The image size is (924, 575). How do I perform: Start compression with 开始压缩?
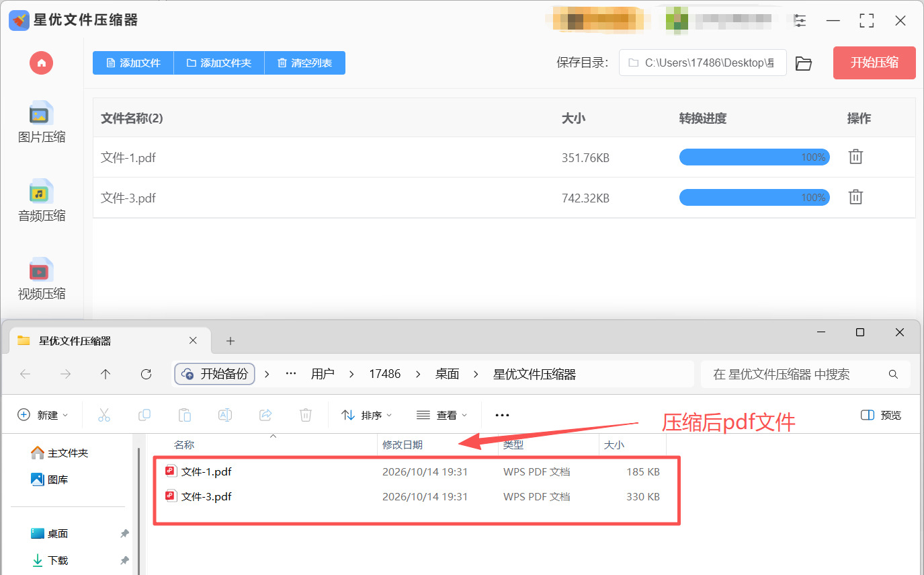coord(874,63)
